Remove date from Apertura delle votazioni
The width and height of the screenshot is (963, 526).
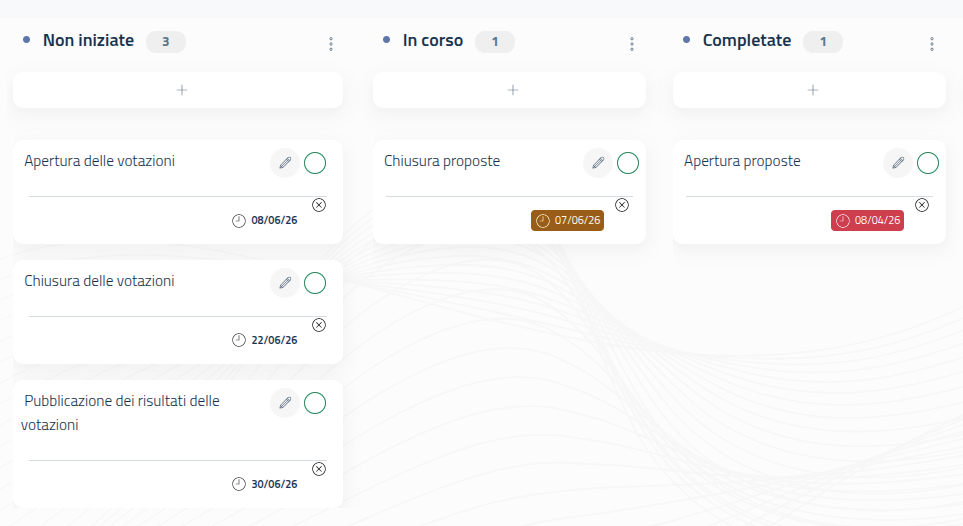(x=319, y=205)
